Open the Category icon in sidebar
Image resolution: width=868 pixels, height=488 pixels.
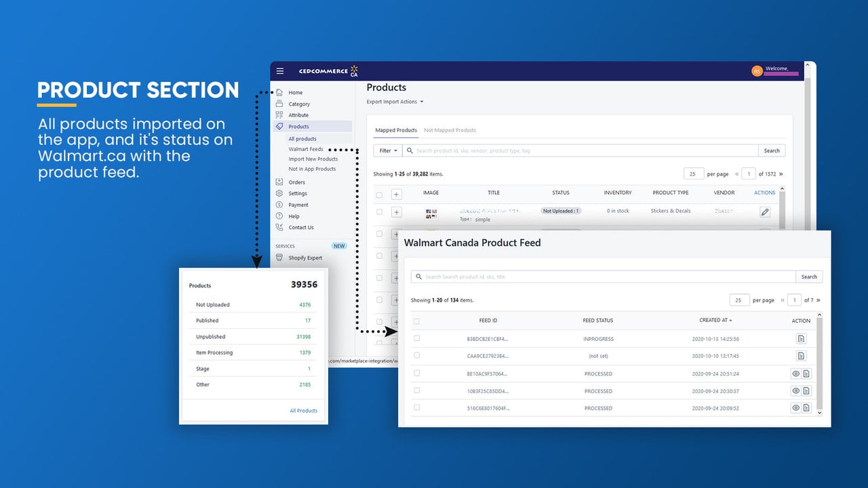(x=279, y=104)
